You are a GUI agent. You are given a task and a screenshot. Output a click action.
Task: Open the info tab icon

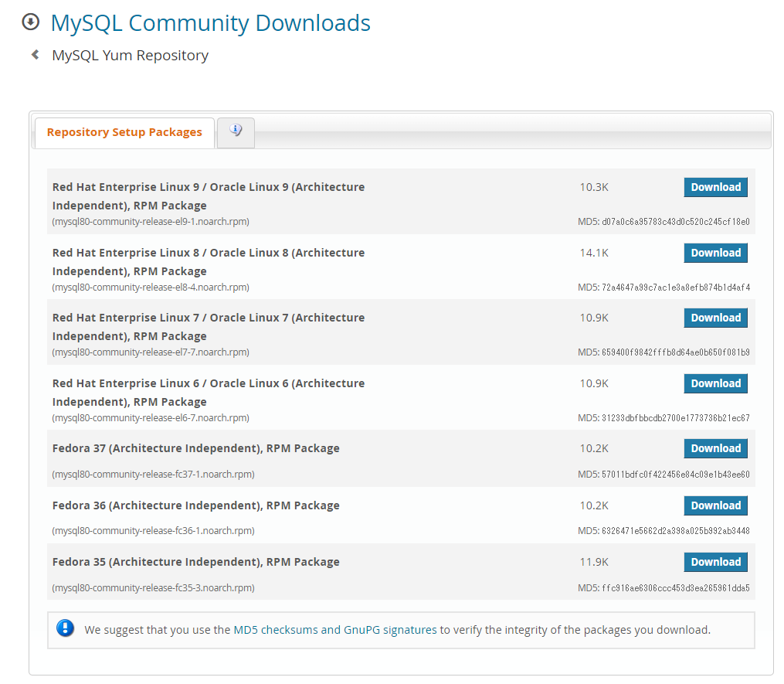click(x=236, y=131)
